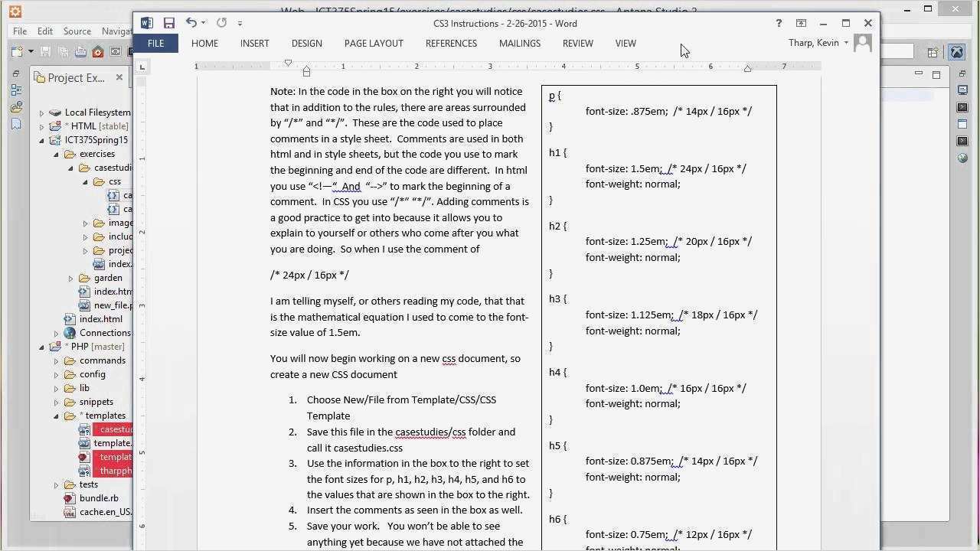Expand the garden folder
Viewport: 980px width, 551px height.
[71, 279]
